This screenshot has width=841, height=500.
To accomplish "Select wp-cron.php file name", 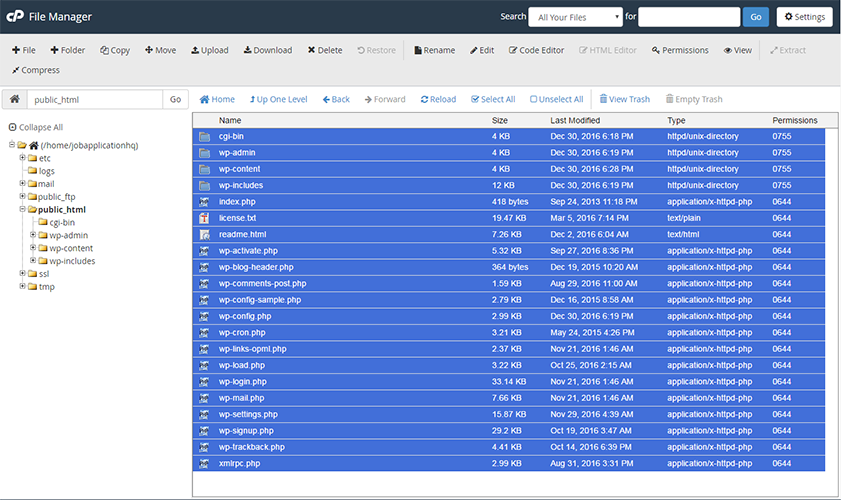I will [242, 333].
